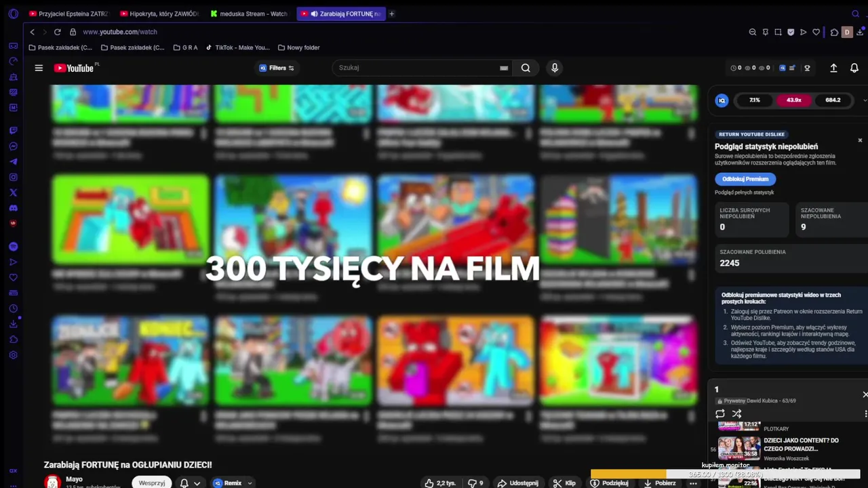
Task: Start voice search with the microphone
Action: click(555, 68)
